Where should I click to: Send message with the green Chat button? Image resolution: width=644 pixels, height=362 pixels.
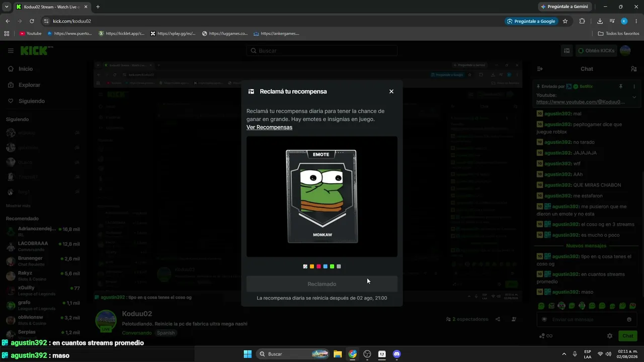tap(628, 336)
